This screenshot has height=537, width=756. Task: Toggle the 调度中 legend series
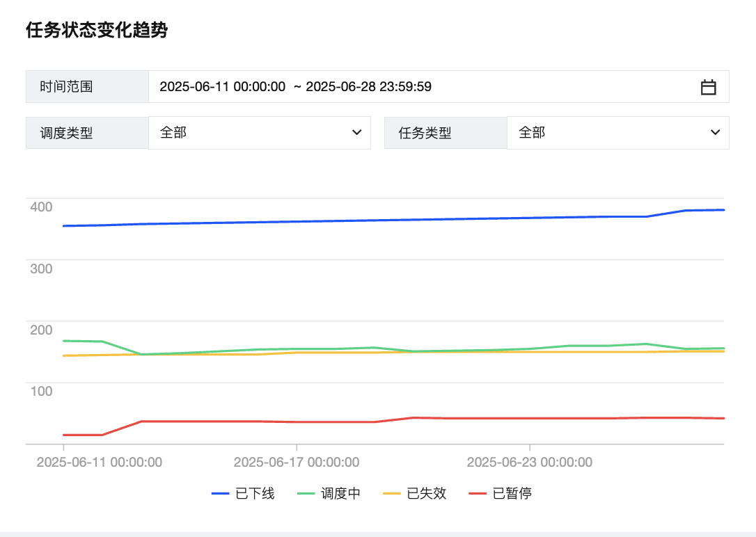pyautogui.click(x=329, y=493)
